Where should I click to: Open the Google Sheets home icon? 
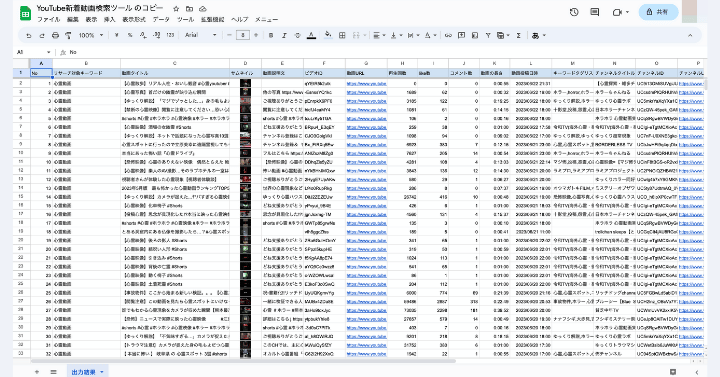[x=25, y=14]
